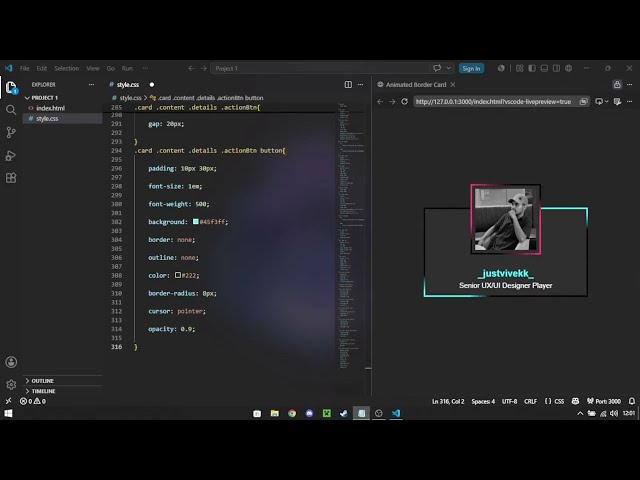Close the Animated Border Card tab

pos(453,84)
